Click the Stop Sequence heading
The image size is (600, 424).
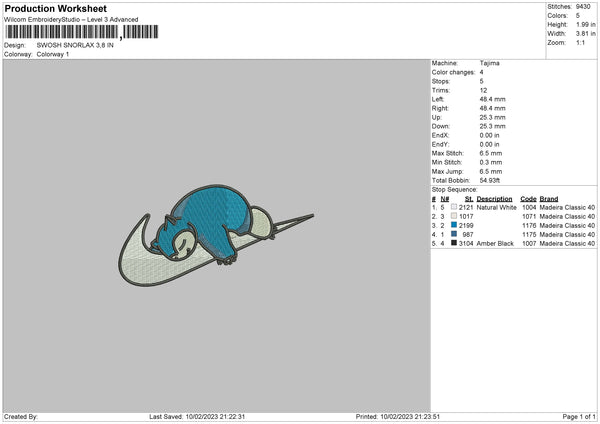pos(455,190)
